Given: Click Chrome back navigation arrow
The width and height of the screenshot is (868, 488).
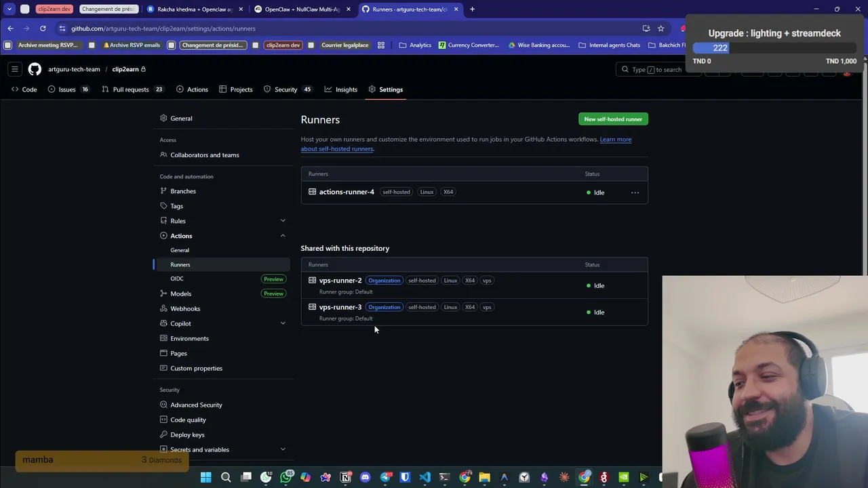Looking at the screenshot, I should [10, 28].
